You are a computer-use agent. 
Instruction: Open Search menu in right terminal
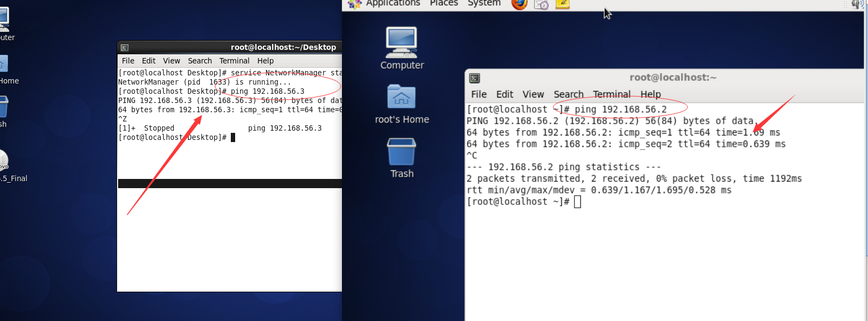568,94
